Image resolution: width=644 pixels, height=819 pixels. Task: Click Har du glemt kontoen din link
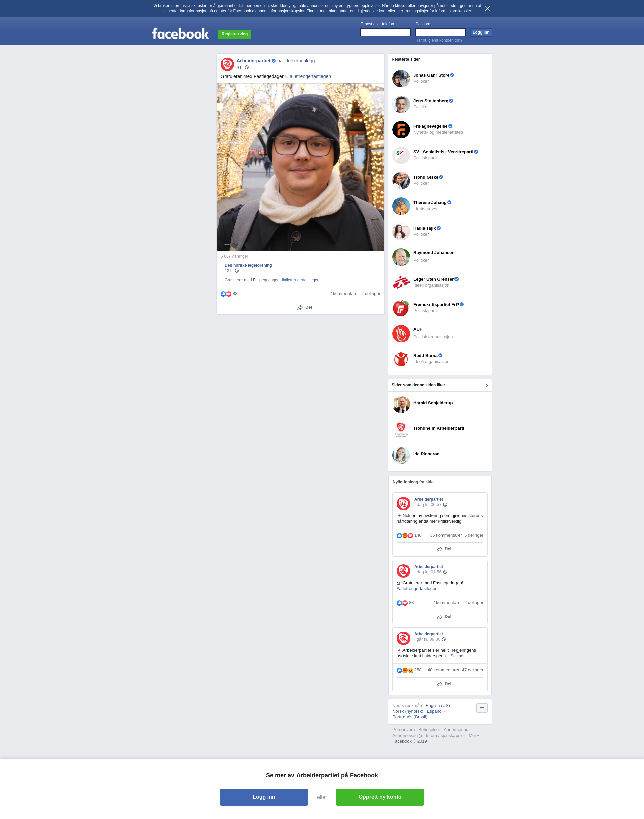[x=438, y=40]
